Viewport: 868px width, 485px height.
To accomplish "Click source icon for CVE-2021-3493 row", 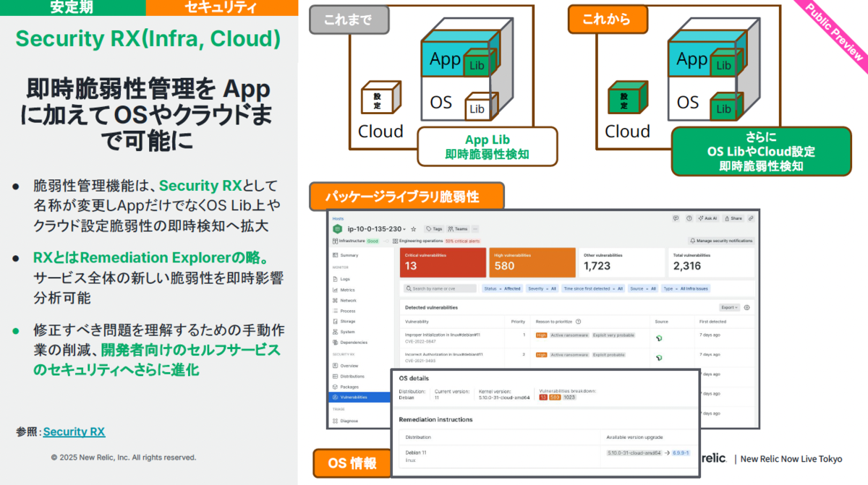I will coord(660,357).
